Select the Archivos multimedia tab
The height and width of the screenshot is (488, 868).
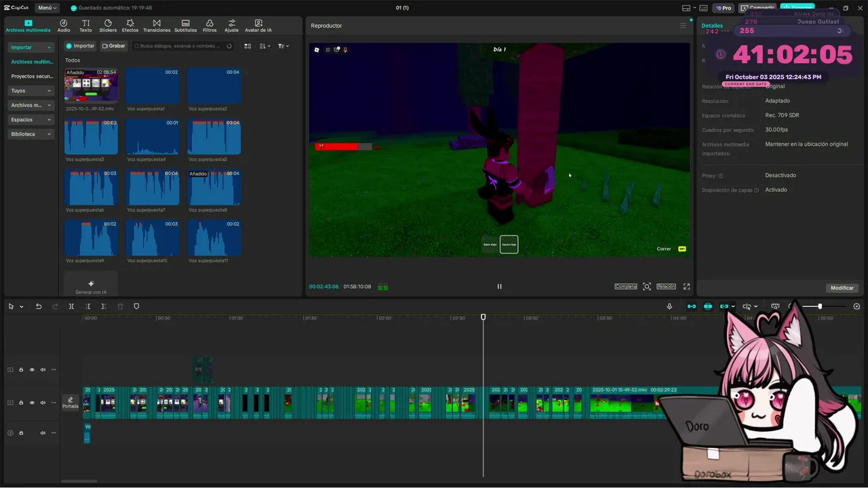28,26
